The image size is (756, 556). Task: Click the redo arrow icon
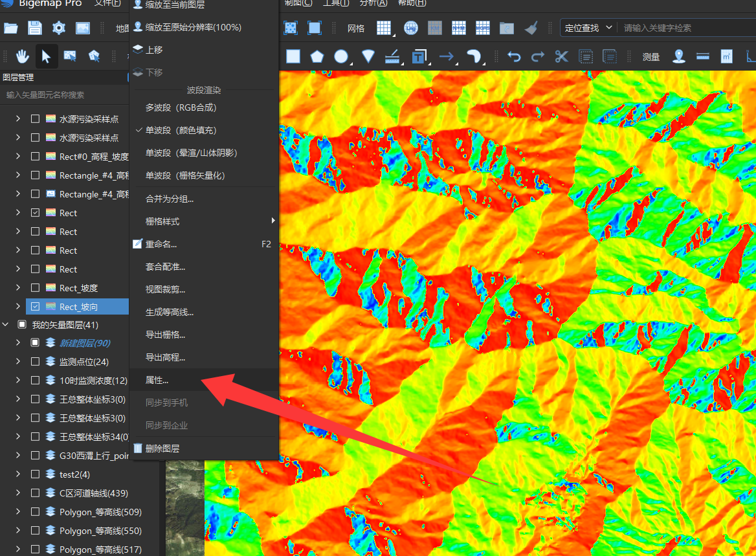(x=538, y=56)
